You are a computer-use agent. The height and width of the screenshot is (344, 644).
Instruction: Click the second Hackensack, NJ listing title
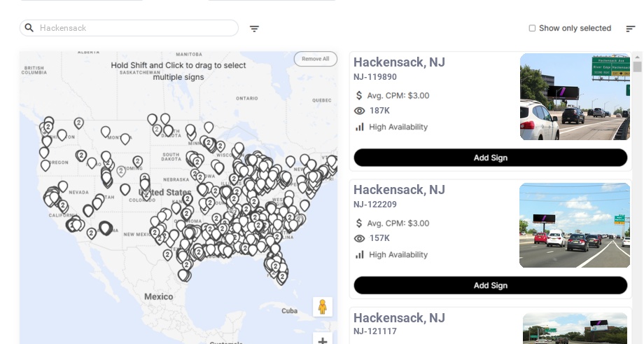pyautogui.click(x=399, y=190)
